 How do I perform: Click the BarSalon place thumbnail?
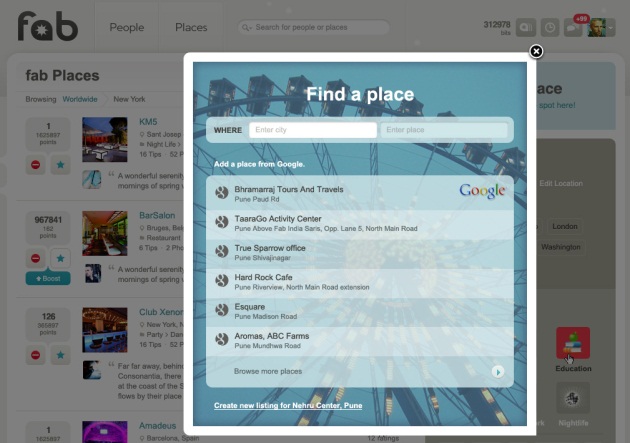click(105, 233)
